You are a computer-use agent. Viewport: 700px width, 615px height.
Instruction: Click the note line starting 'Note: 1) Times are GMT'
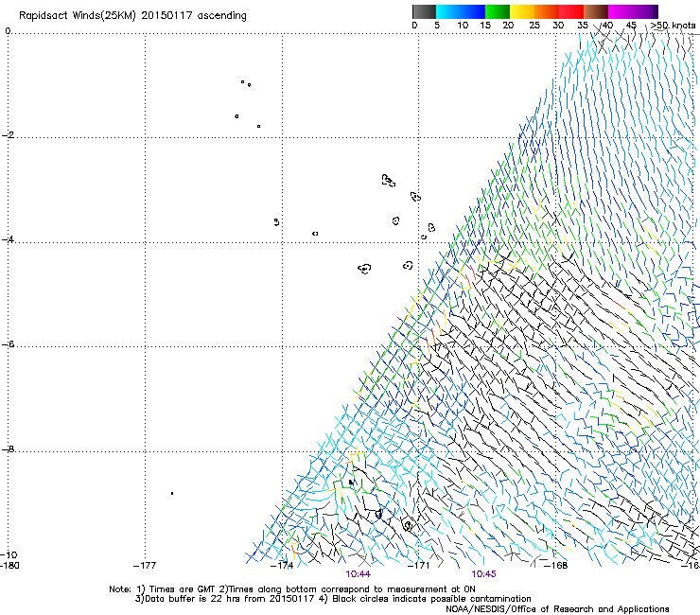[292, 589]
